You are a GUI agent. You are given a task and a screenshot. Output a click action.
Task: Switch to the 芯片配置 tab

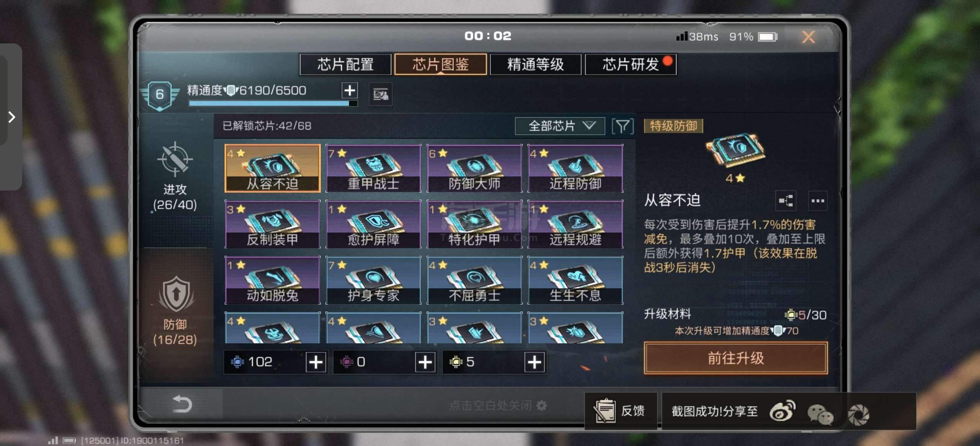(345, 64)
